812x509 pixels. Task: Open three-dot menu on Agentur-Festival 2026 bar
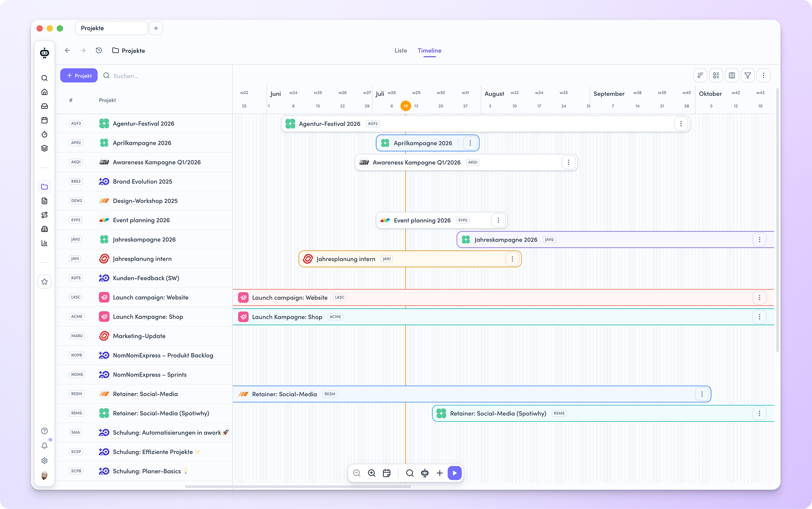tap(681, 124)
